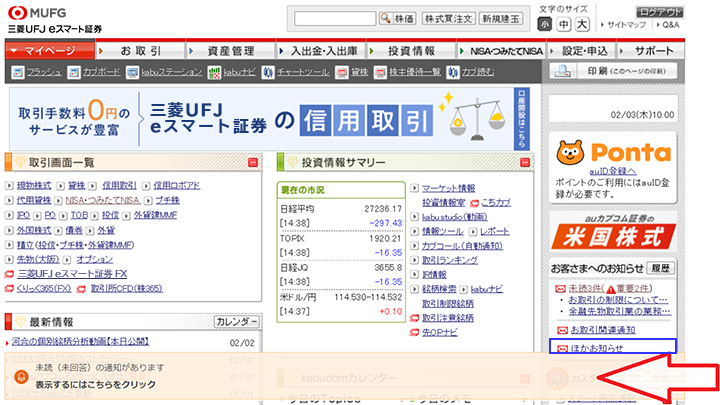
Task: Click the カブボード toolbar icon
Action: [x=74, y=73]
